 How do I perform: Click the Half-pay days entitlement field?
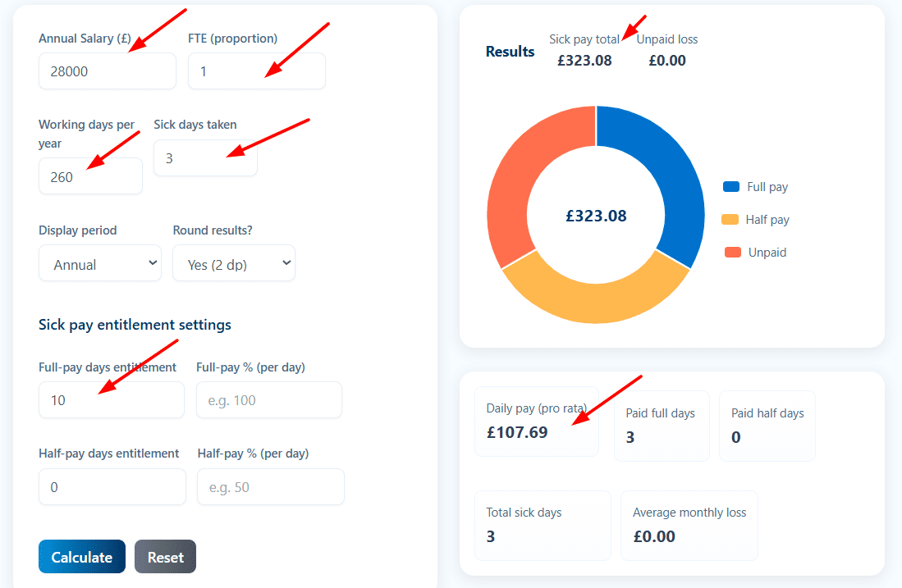[x=112, y=487]
